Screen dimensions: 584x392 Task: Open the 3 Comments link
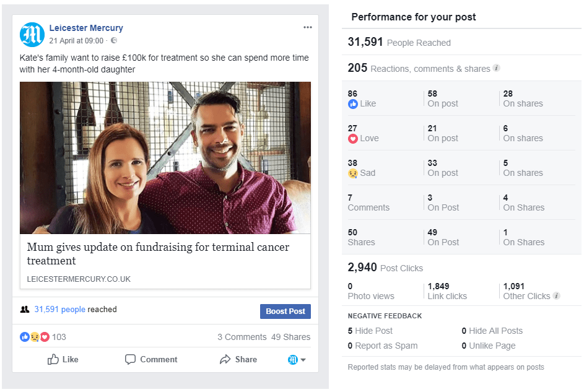point(242,337)
